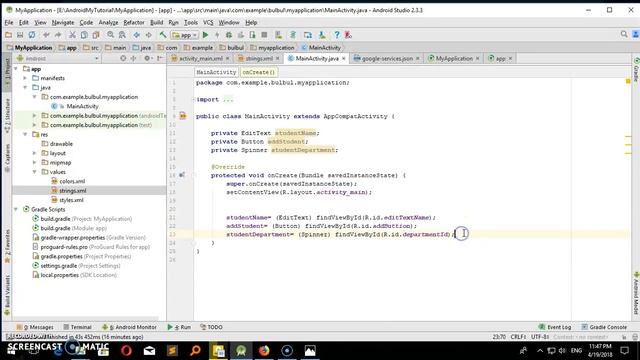
Task: Open Search Everywhere magnifier at top right
Action: pyautogui.click(x=624, y=35)
